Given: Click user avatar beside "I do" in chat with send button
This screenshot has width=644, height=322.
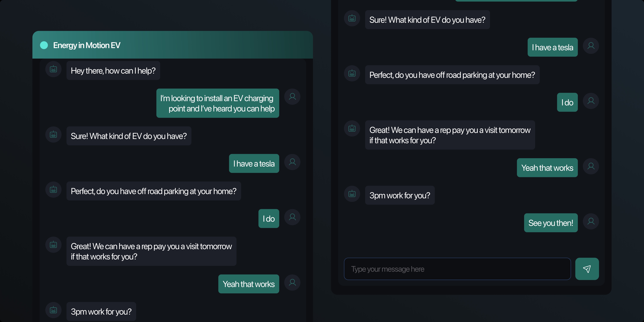Looking at the screenshot, I should (x=591, y=101).
